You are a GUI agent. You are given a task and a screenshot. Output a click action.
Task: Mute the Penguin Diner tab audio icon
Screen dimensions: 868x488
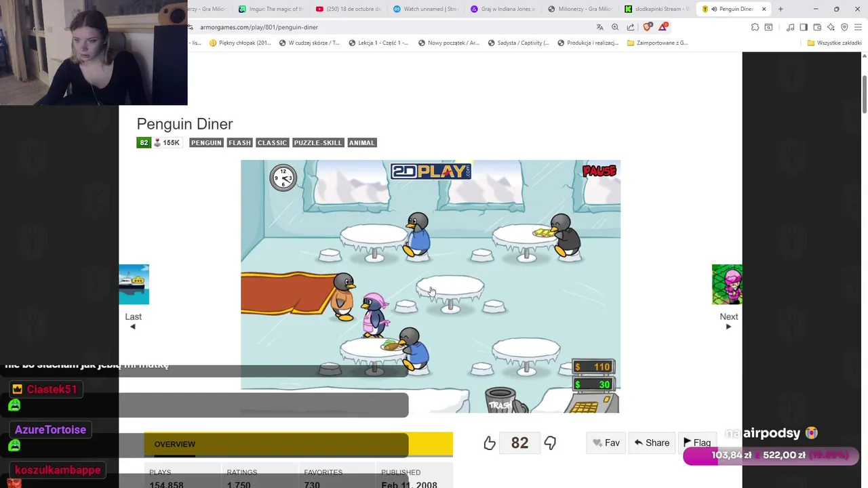click(x=714, y=9)
